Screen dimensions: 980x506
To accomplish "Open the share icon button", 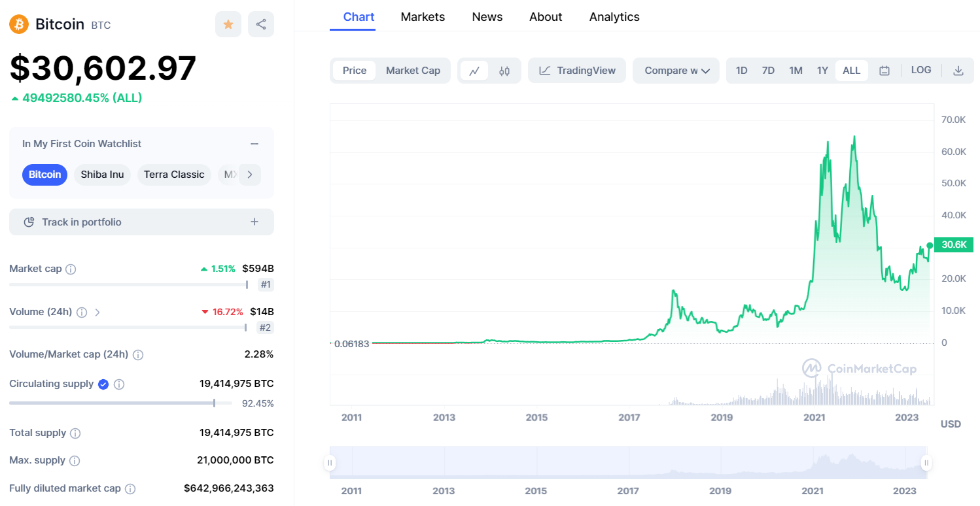I will 261,24.
